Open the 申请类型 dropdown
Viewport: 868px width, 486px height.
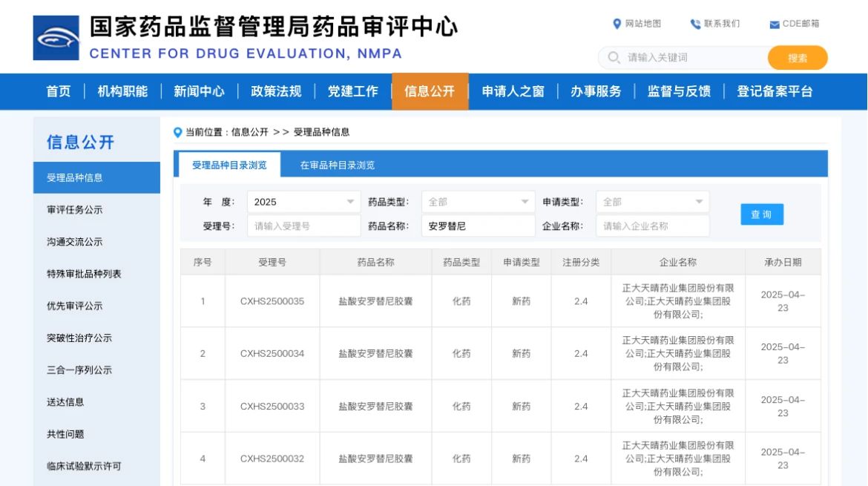pyautogui.click(x=652, y=202)
